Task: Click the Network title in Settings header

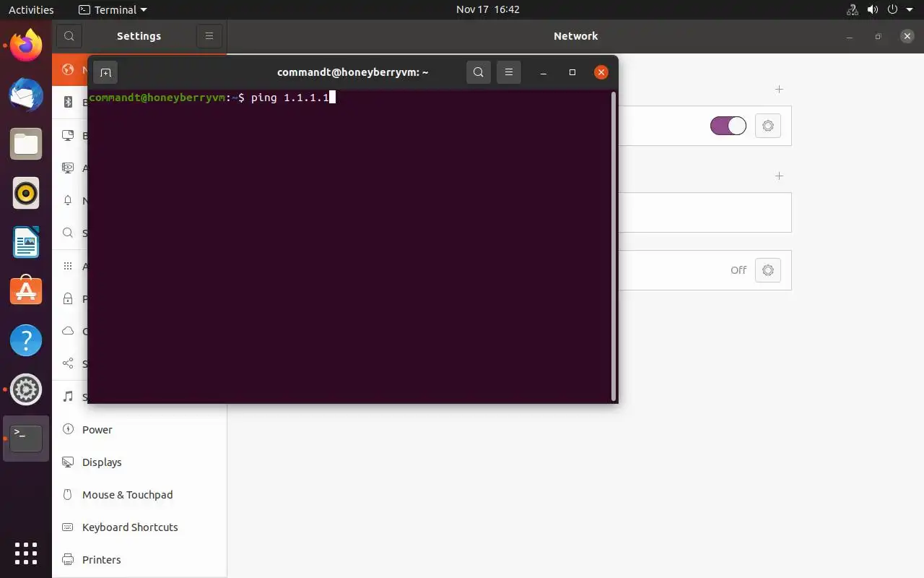Action: [575, 36]
